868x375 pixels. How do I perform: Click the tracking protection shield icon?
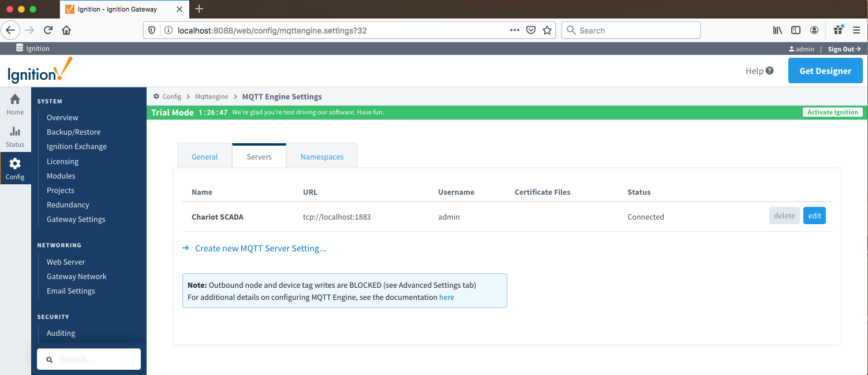pos(152,30)
